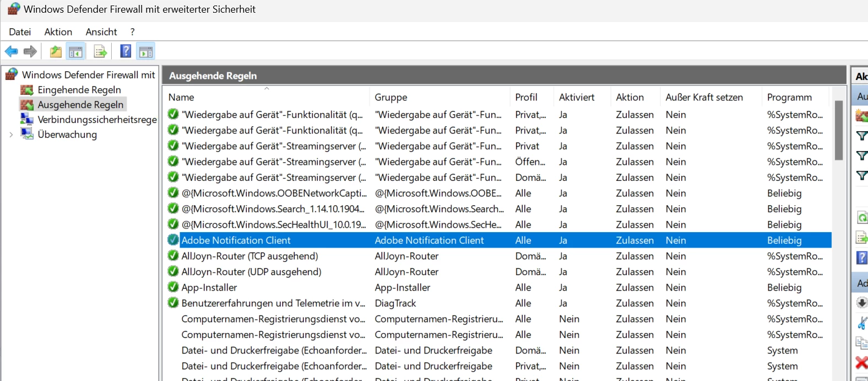Click the Back arrow in the toolbar
Screen dimensions: 868x381
11,52
